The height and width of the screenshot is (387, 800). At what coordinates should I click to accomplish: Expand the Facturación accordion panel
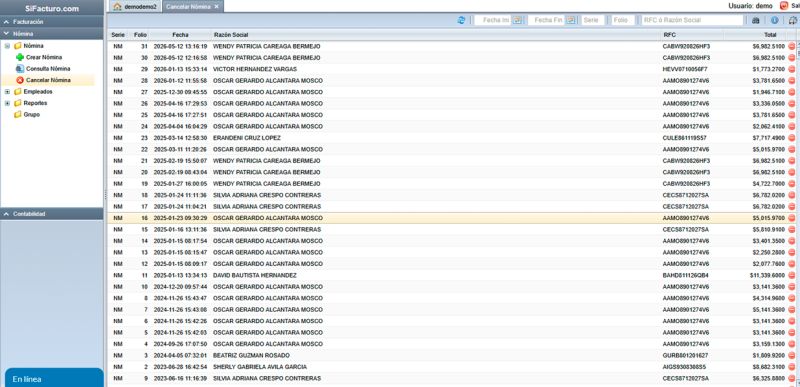52,22
